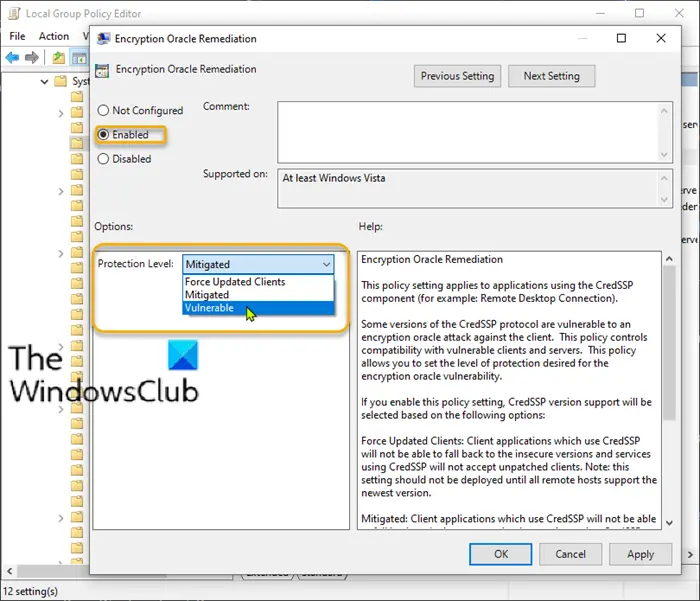Click the Up one level folder icon

[x=58, y=58]
